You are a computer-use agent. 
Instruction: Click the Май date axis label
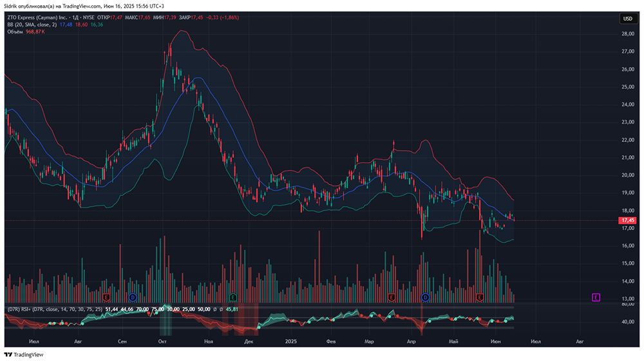coord(453,341)
